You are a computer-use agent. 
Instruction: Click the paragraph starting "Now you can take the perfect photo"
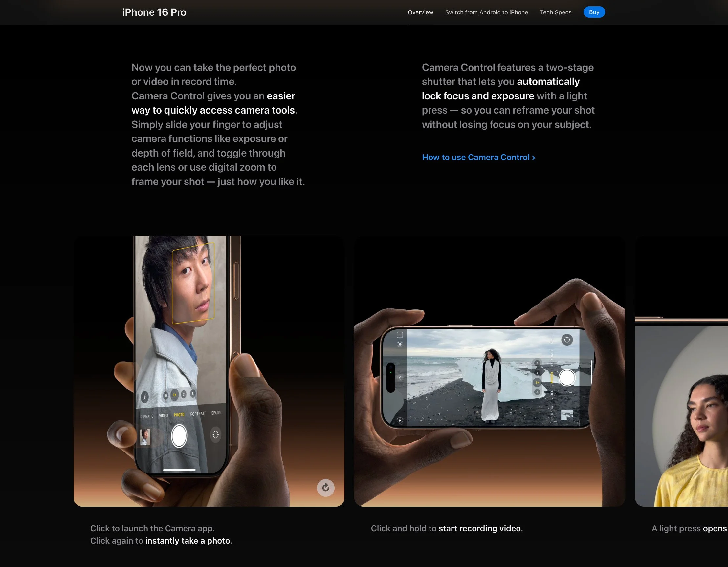pos(218,125)
